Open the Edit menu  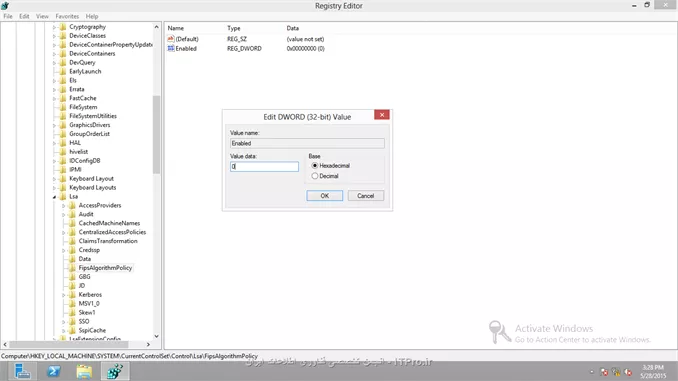[x=24, y=16]
